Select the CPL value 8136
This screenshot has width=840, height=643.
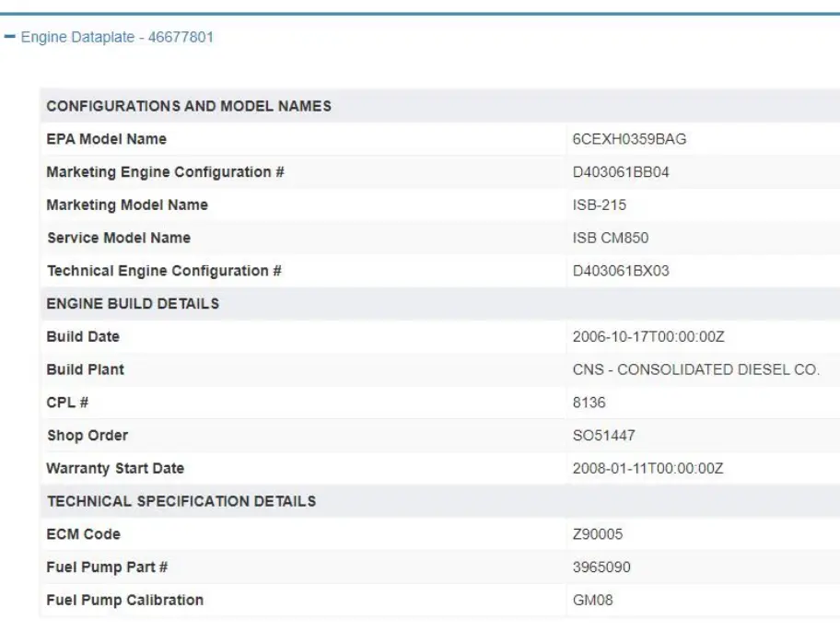pos(589,403)
